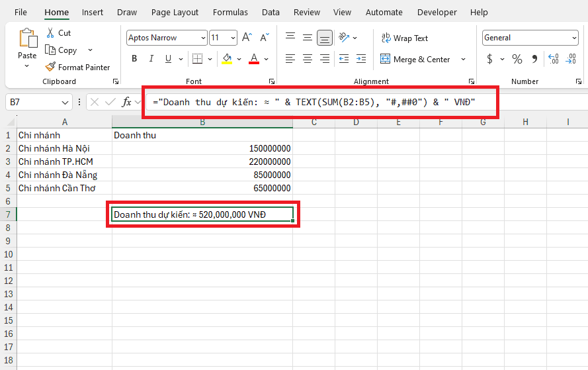Switch to the Formulas tab

pyautogui.click(x=230, y=13)
